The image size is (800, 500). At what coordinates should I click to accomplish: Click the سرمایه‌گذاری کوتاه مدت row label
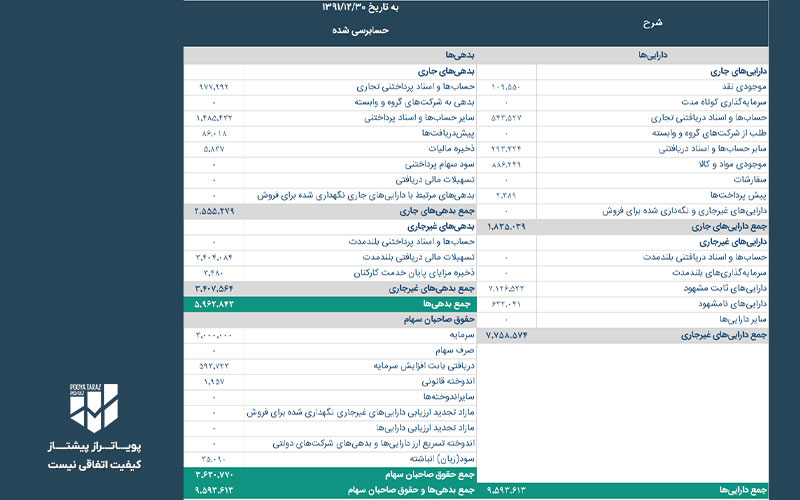724,102
